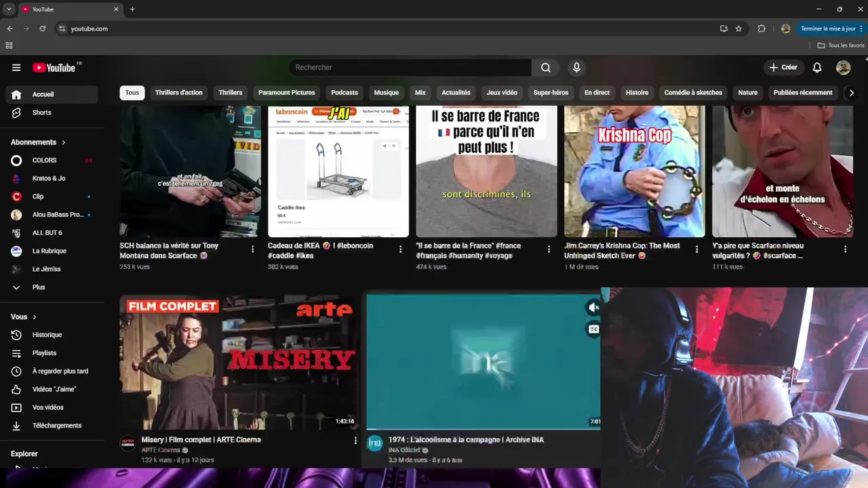Expand the Vous section

(24, 317)
